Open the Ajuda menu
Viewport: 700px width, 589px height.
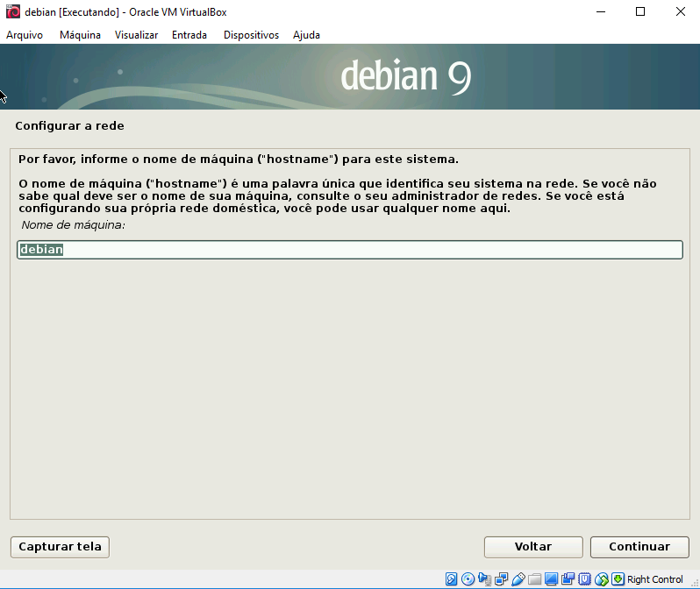[306, 35]
